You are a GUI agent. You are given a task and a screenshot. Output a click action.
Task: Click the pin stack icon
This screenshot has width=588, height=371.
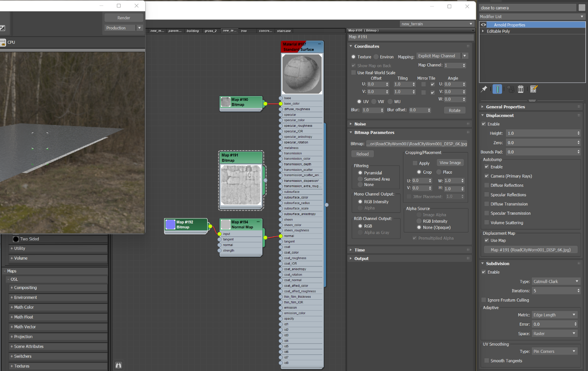(x=484, y=89)
